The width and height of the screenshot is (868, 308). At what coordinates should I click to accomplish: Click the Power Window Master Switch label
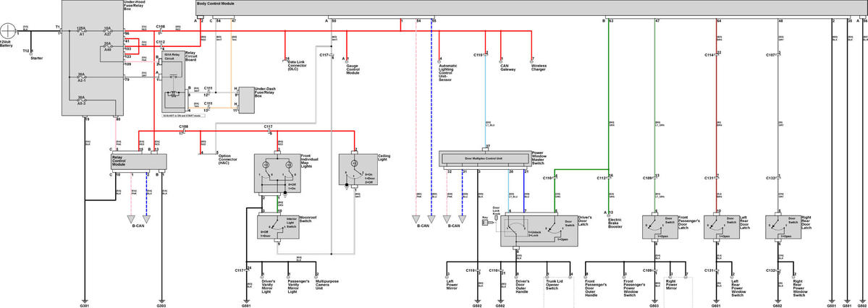pyautogui.click(x=541, y=157)
